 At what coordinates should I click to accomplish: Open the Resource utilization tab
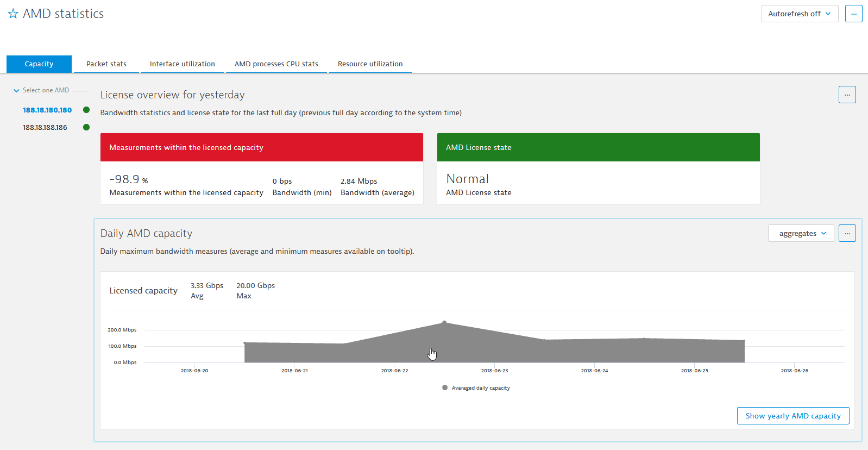370,64
